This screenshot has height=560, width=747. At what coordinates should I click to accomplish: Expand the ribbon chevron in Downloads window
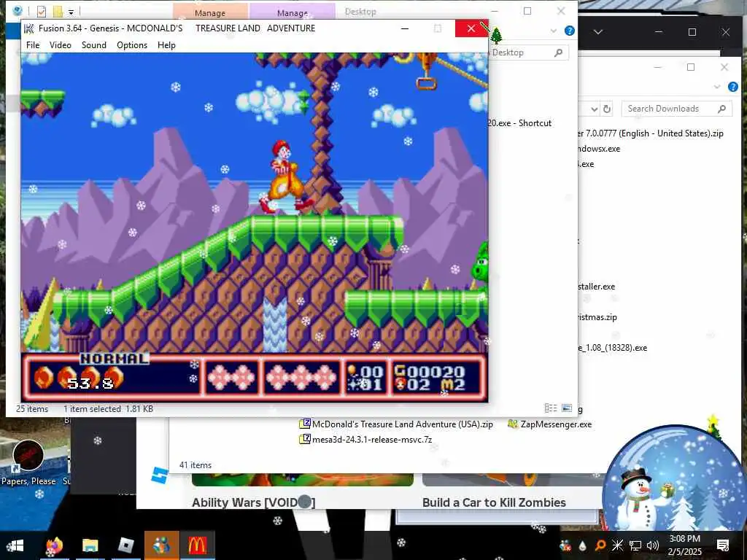[718, 87]
